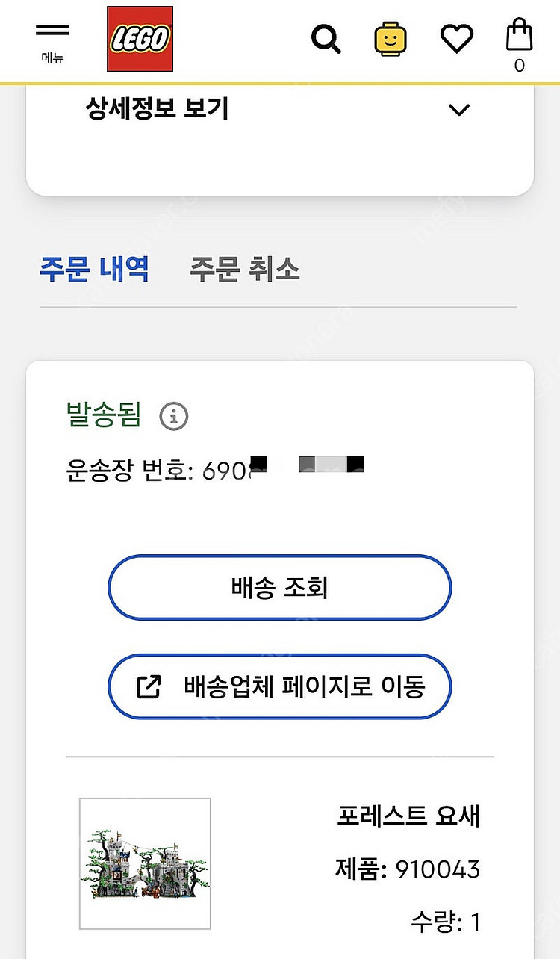Viewport: 560px width, 959px height.
Task: Switch to the 주문 내역 tab
Action: [94, 268]
